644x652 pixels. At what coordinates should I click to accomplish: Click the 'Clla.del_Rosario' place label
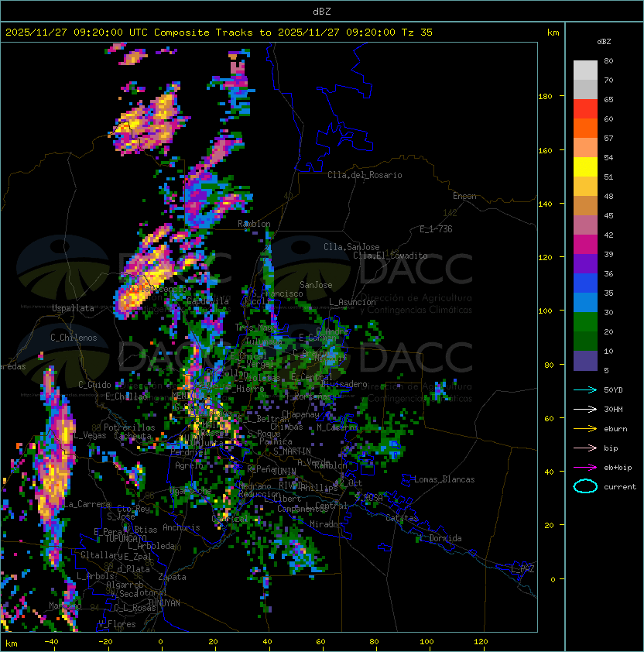[x=365, y=175]
